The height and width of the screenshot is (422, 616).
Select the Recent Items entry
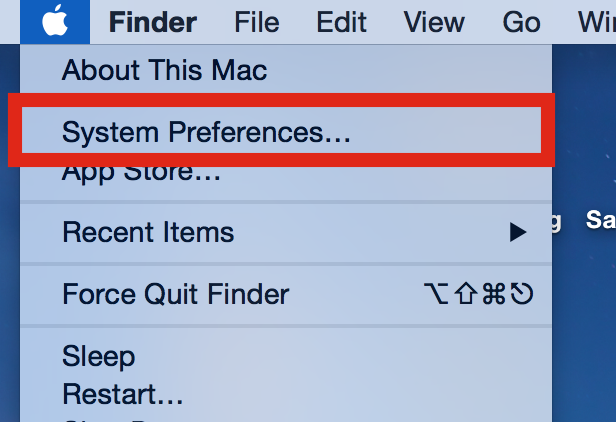click(148, 232)
